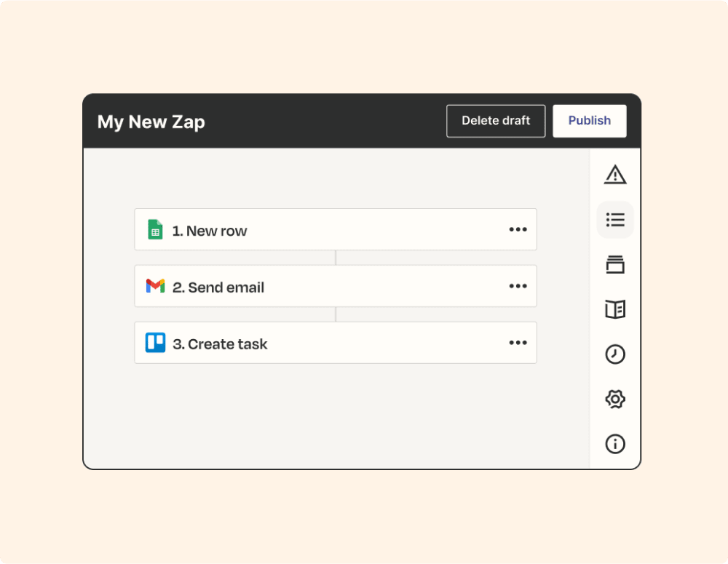Click the connector between steps 1 and 2
Viewport: 728px width, 564px height.
(x=336, y=257)
